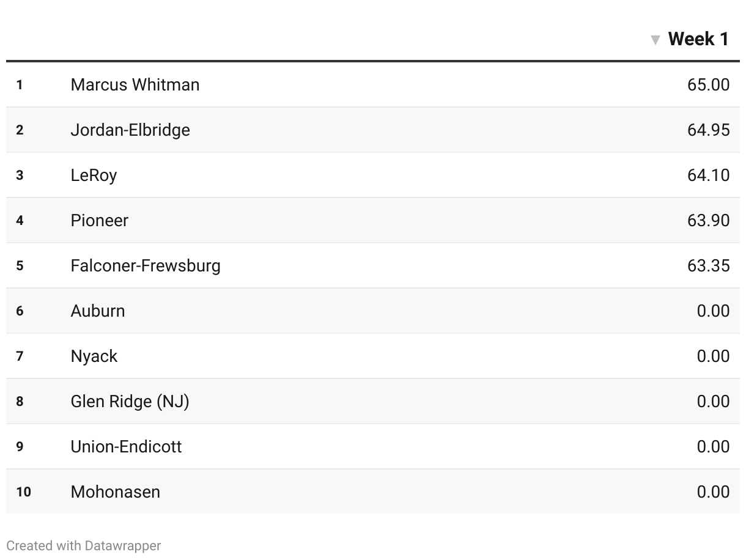Select the Jordan-Elbridge team name
746x560 pixels.
point(130,130)
